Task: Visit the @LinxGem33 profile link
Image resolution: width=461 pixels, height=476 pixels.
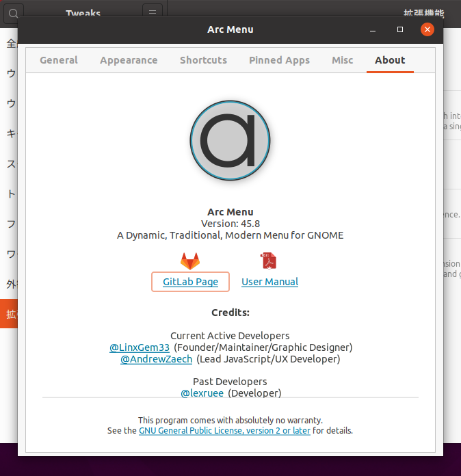Action: tap(140, 347)
